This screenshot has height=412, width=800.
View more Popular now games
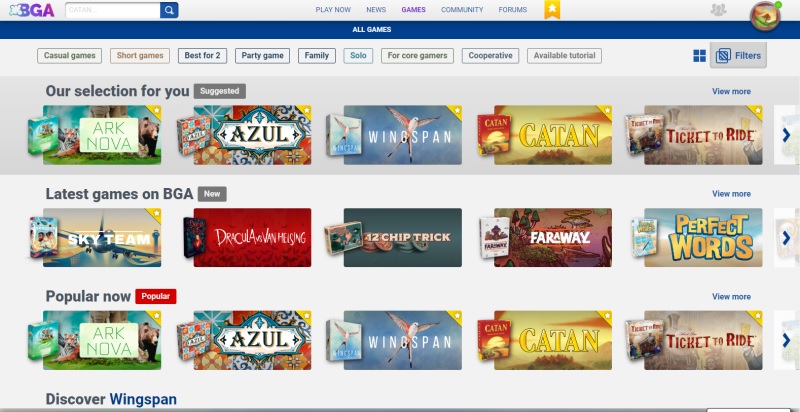tap(731, 296)
